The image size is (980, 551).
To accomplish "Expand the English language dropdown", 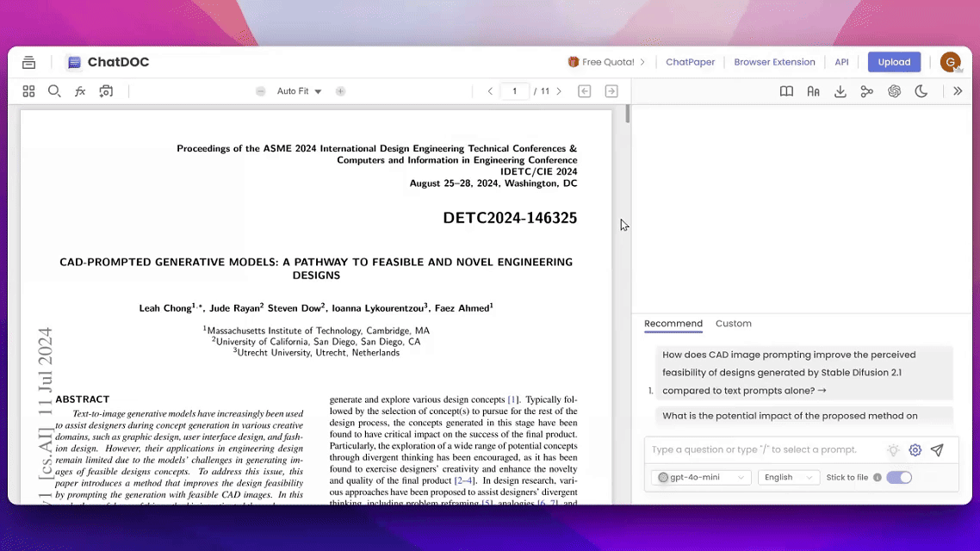I will pos(788,477).
